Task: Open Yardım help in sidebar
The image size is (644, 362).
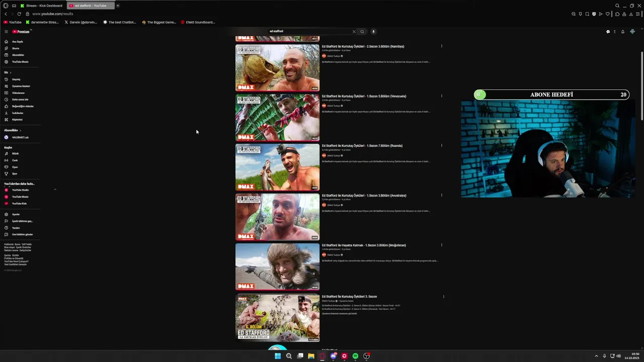Action: click(x=16, y=228)
